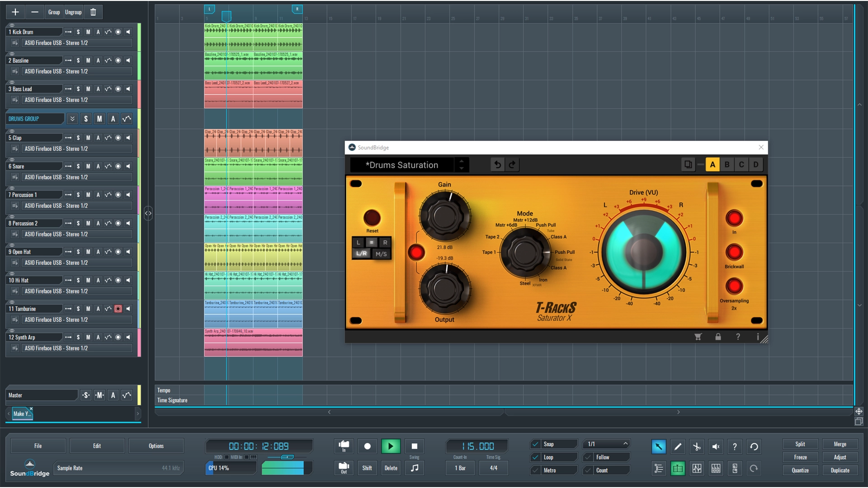Toggle the gain-output link red button
Screen dimensions: 868x488
pos(416,252)
